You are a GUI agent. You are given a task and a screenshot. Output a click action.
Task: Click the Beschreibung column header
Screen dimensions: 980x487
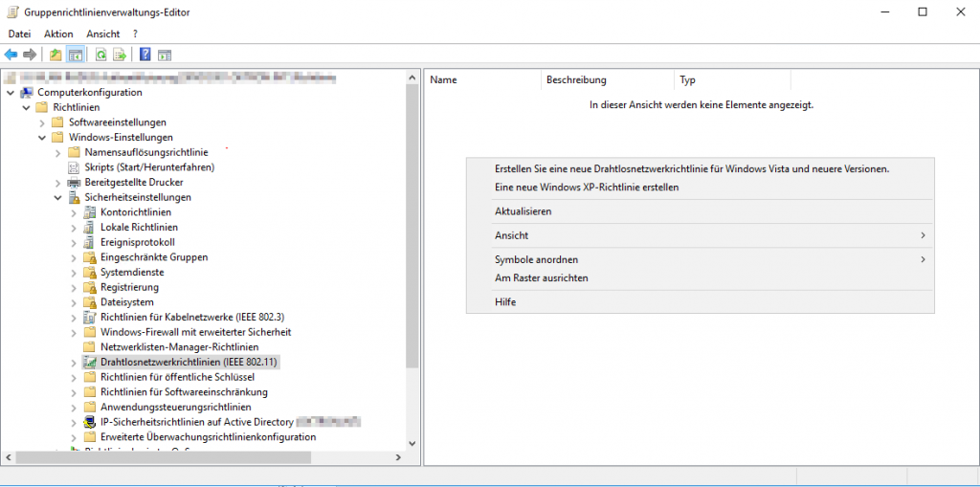point(576,80)
